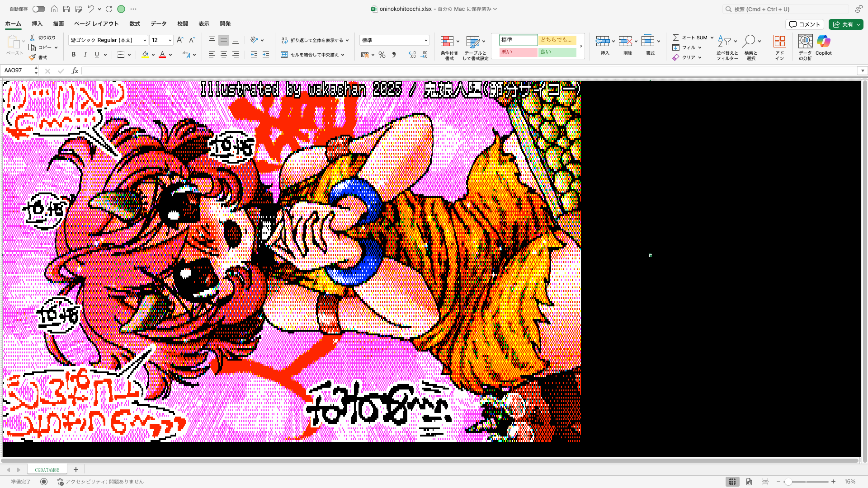Align text to the top
The height and width of the screenshot is (488, 868).
tap(212, 40)
